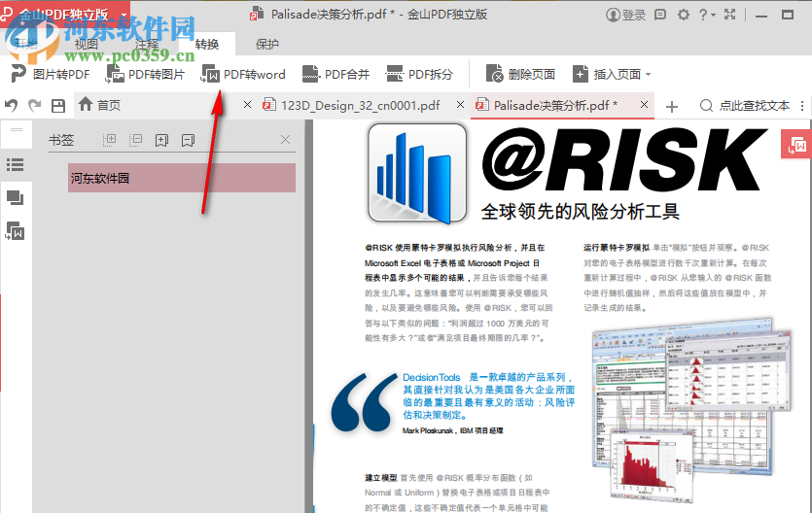Open the PDF拆分 split tool

[419, 75]
